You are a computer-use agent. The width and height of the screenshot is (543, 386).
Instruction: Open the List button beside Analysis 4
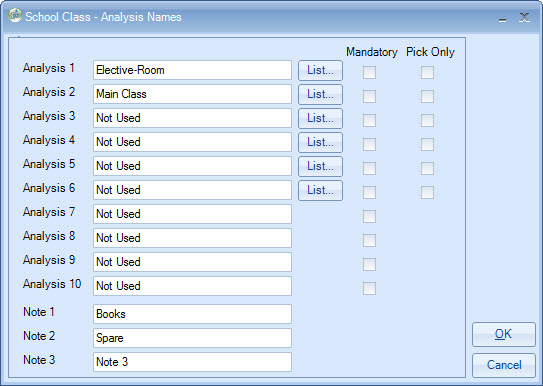pos(320,142)
